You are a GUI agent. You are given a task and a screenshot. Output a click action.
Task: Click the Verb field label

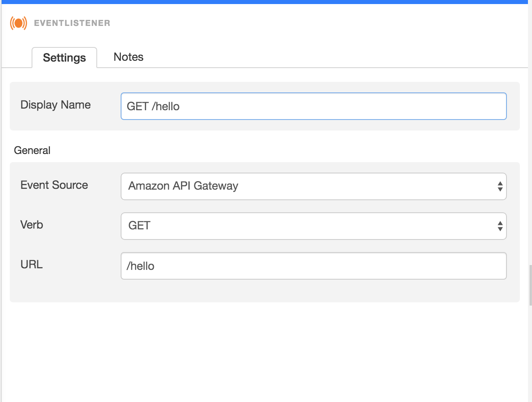(x=32, y=225)
